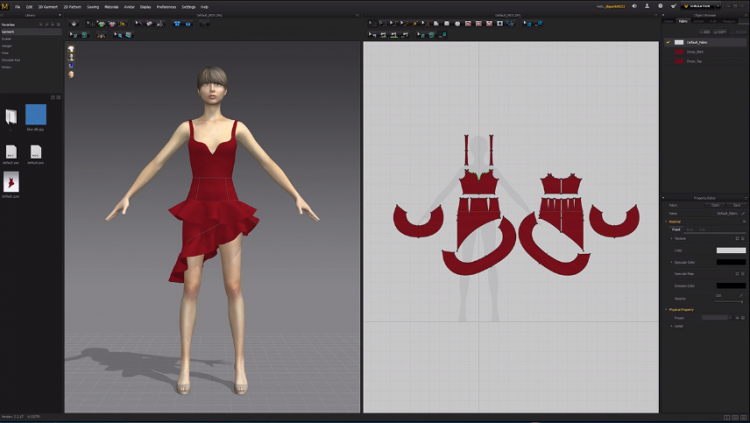Click the Open button in Property Editor
750x423 pixels.
coord(714,205)
